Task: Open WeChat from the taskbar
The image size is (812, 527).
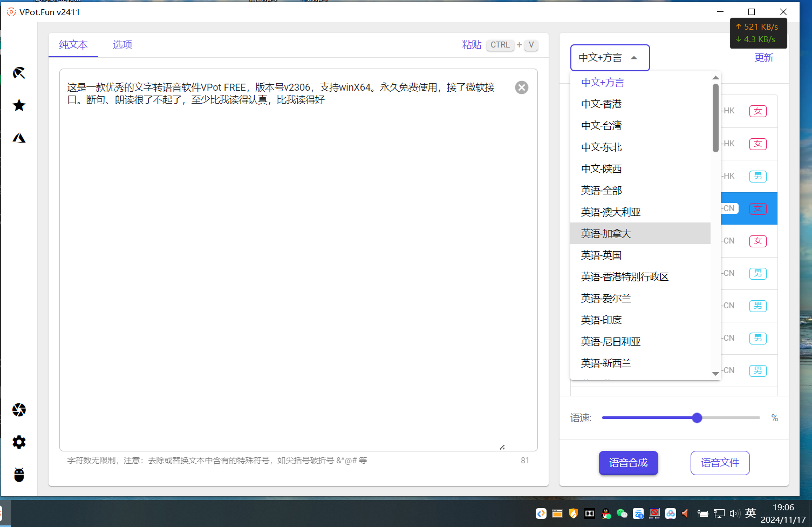Action: 622,514
